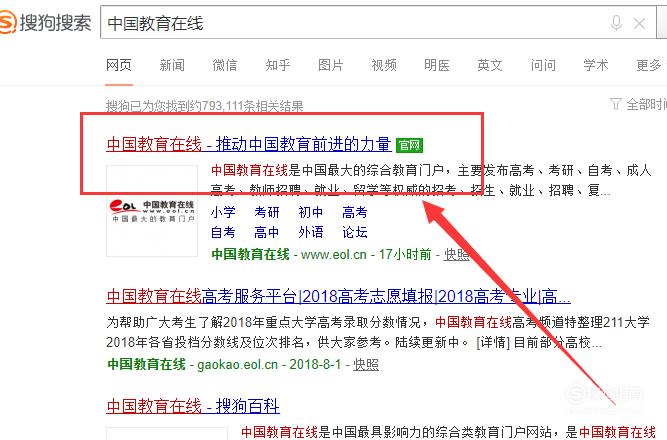Click the [详情] text in second result
This screenshot has height=440, width=667.
tap(493, 342)
